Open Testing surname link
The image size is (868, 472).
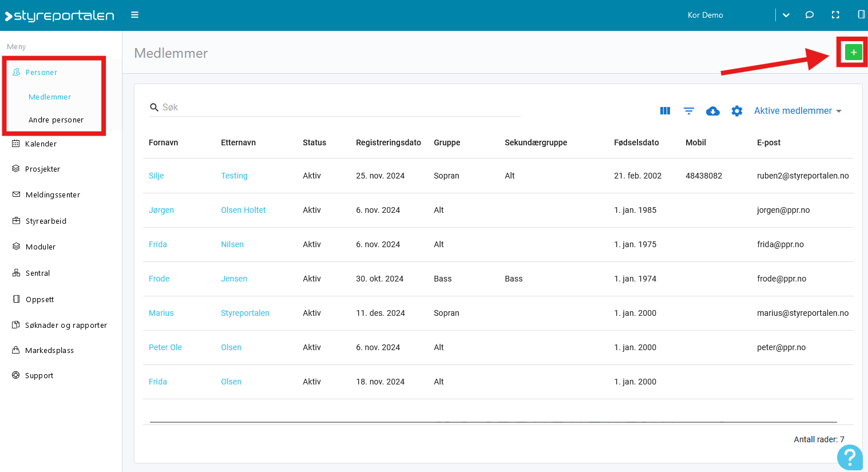(234, 176)
